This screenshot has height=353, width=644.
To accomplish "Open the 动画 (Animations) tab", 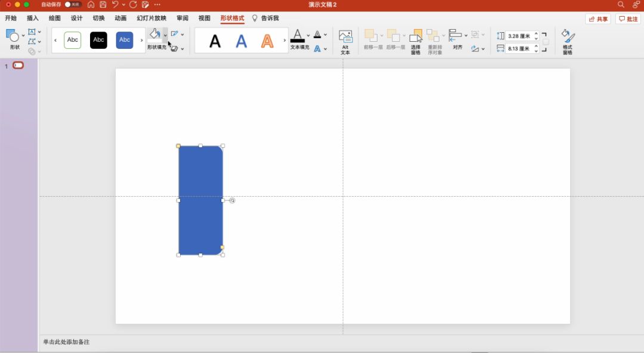I will coord(120,18).
